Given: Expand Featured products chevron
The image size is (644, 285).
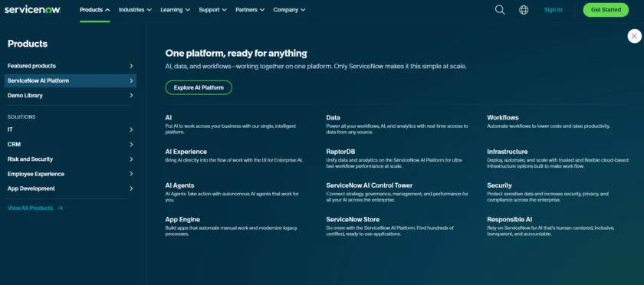Looking at the screenshot, I should (x=131, y=66).
